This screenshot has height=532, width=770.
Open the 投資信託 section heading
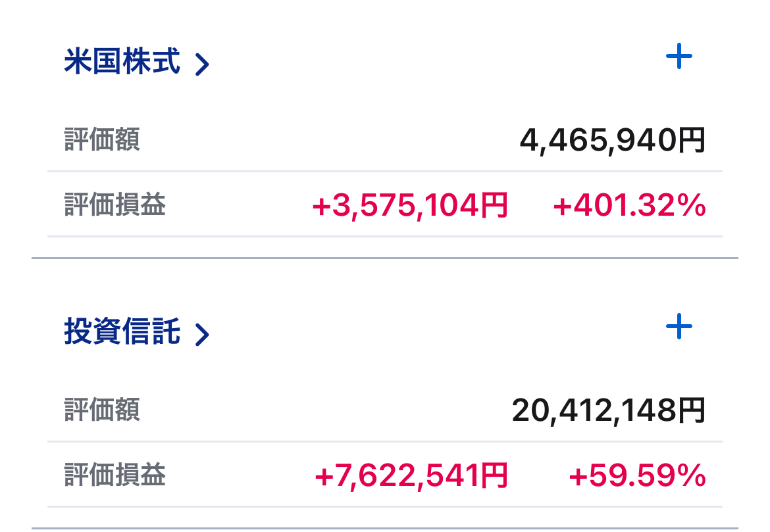[122, 332]
